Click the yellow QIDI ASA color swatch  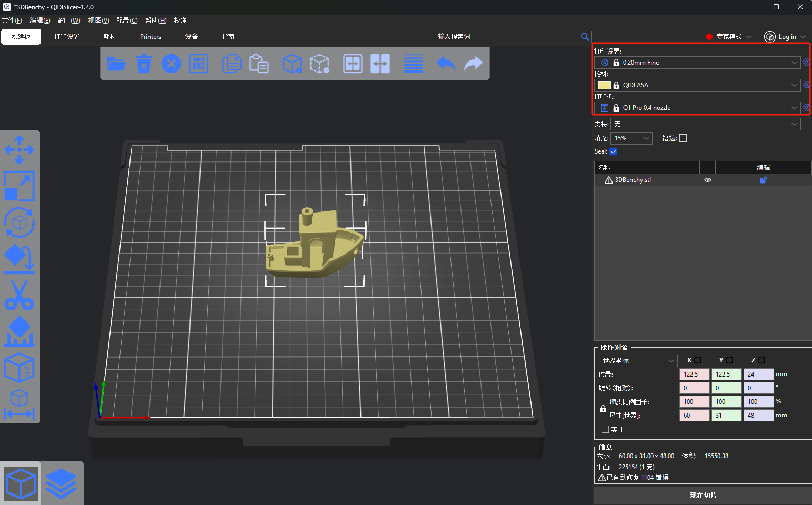click(x=604, y=85)
